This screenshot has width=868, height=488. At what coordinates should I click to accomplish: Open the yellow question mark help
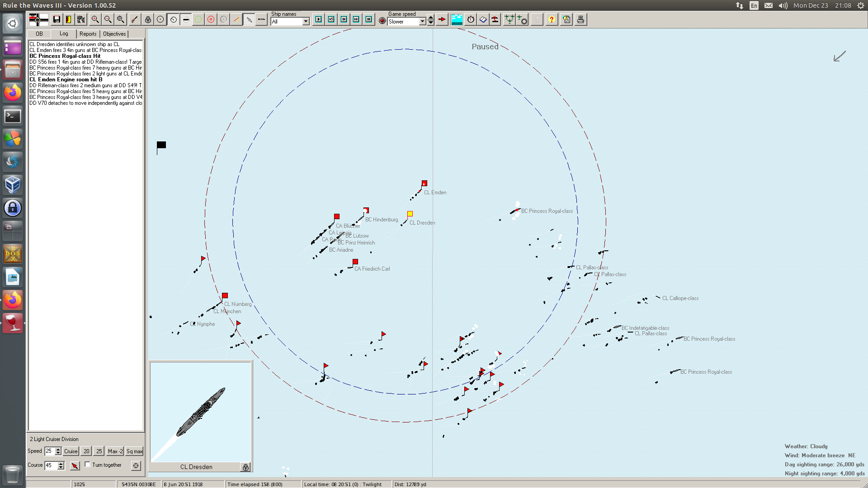click(551, 19)
